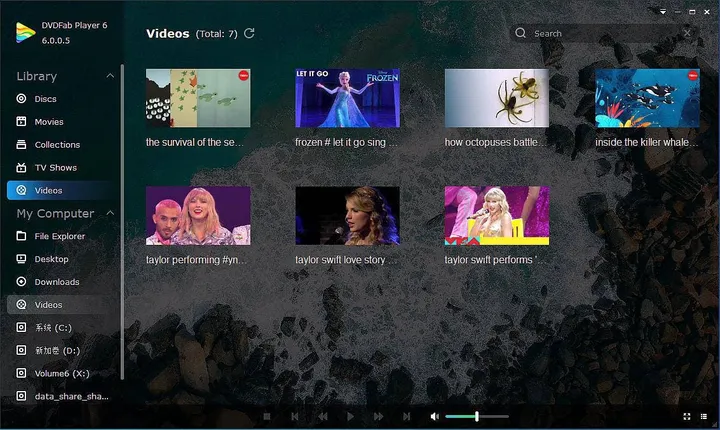Mute audio with the speaker icon
Viewport: 720px width, 430px height.
point(434,416)
